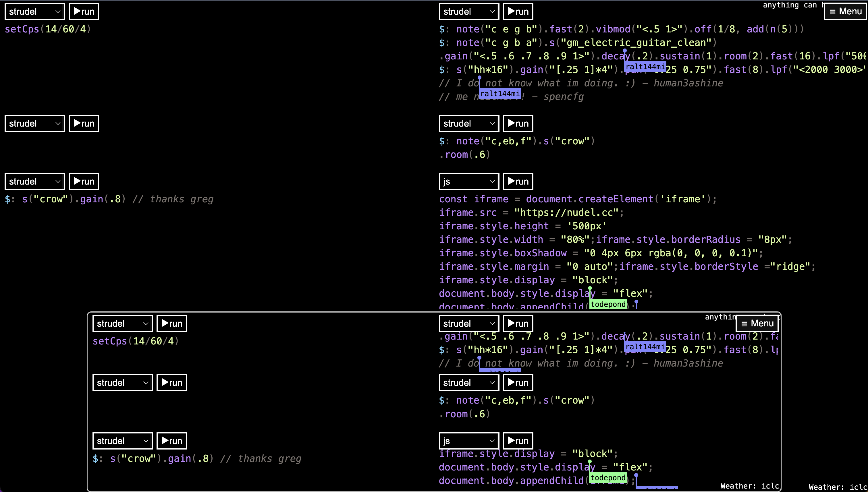
Task: Click 'const iframe = document.createElement' line
Action: 578,199
